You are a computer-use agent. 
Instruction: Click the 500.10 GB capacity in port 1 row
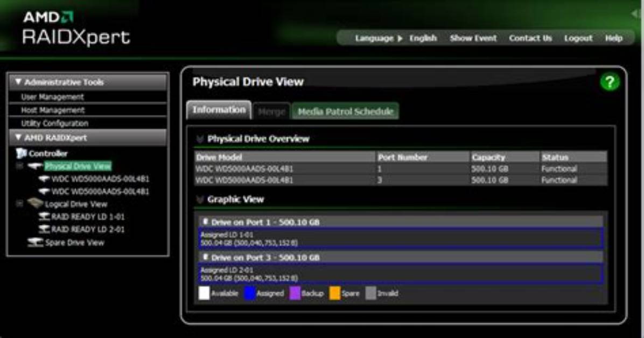(490, 169)
